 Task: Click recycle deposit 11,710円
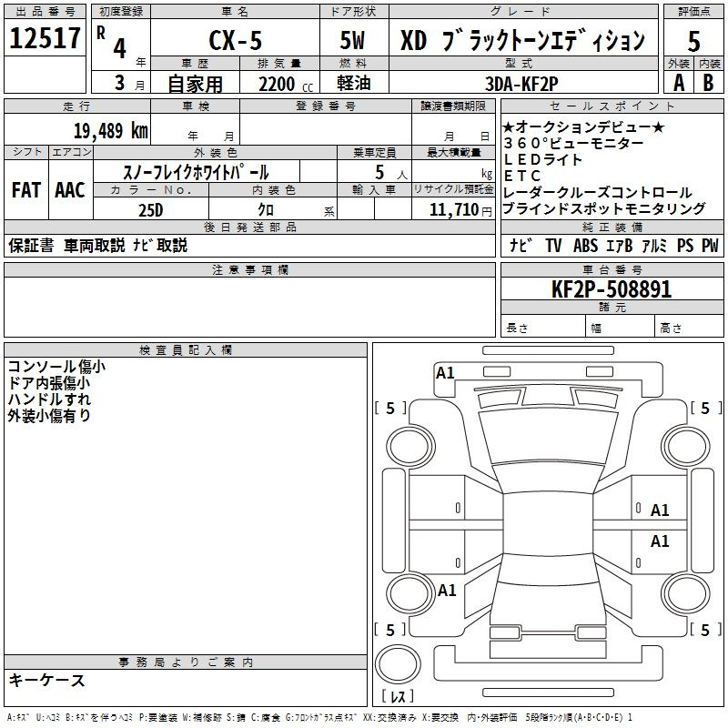(x=460, y=210)
